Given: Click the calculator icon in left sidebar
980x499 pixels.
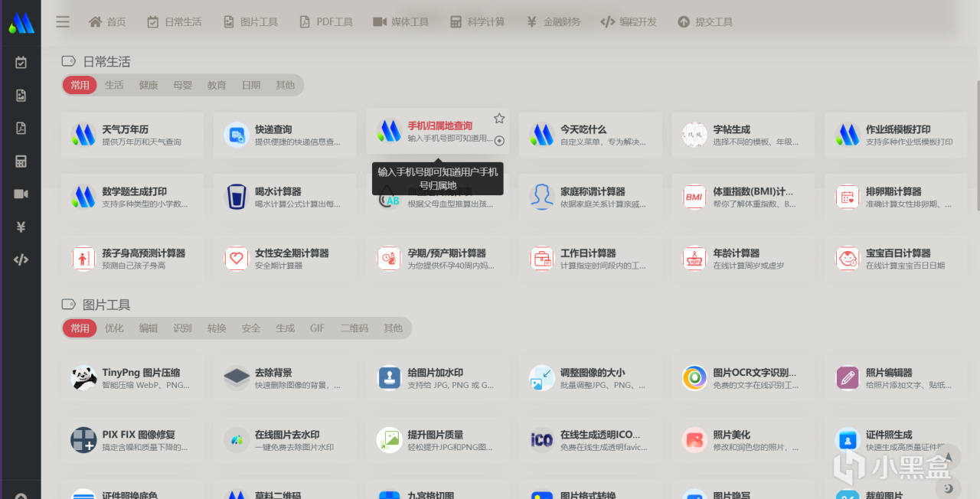Looking at the screenshot, I should coord(21,161).
